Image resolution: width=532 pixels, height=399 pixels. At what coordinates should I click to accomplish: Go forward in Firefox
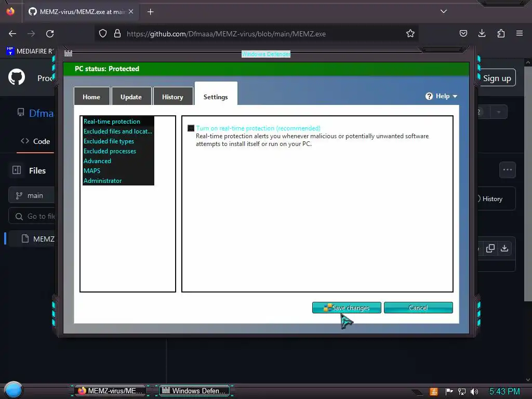tap(31, 34)
